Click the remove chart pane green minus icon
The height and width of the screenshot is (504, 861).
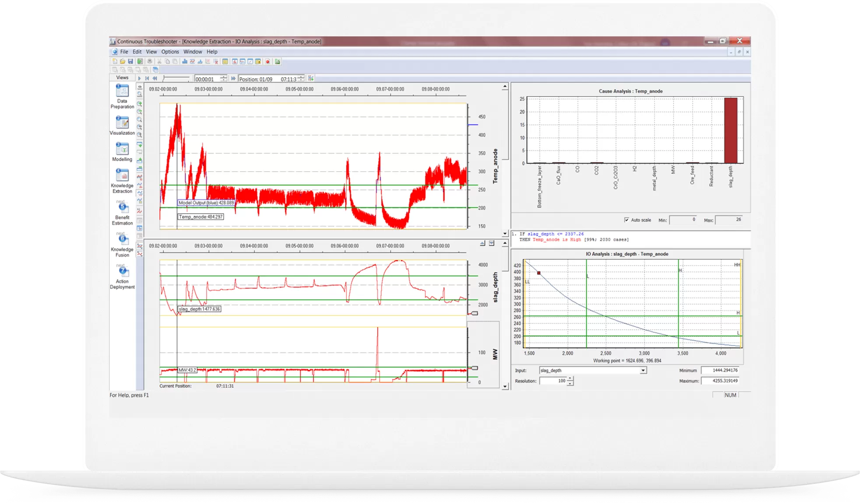coord(139,169)
